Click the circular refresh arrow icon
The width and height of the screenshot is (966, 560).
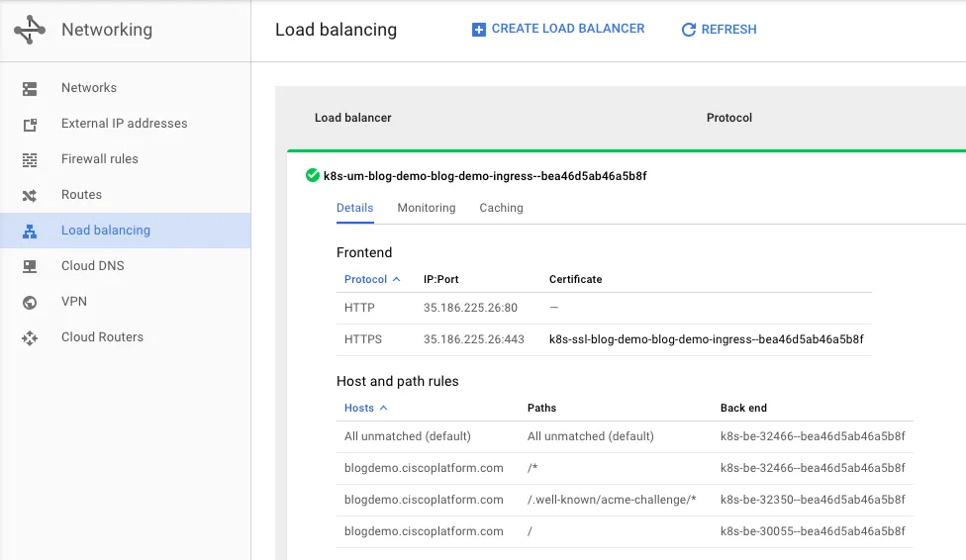tap(689, 30)
